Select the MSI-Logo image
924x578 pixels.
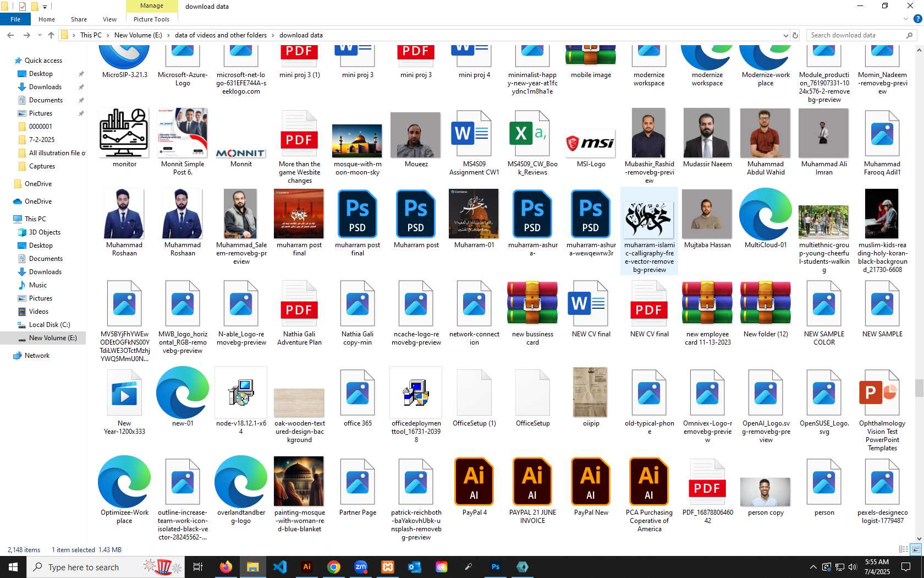click(591, 143)
